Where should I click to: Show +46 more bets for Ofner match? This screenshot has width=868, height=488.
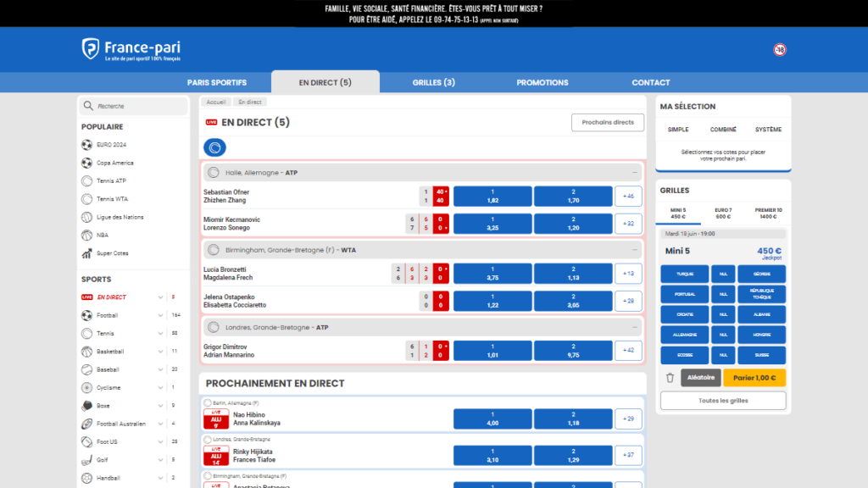click(x=628, y=197)
